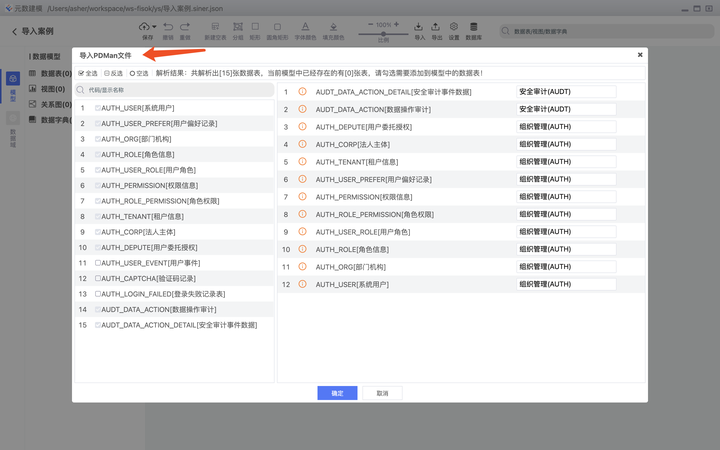720x450 pixels.
Task: Toggle checkbox for AUDT_DATA_ACTION[数据操作审计] in left list
Action: [x=98, y=309]
